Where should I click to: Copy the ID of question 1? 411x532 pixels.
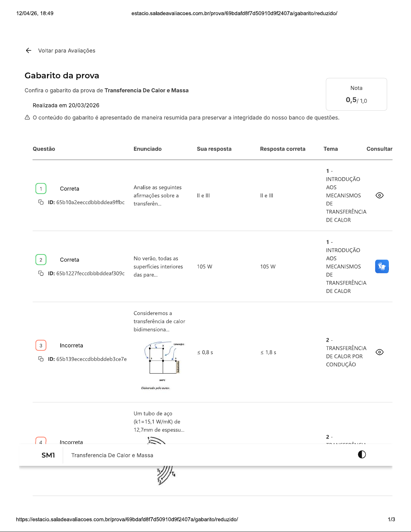(x=41, y=202)
